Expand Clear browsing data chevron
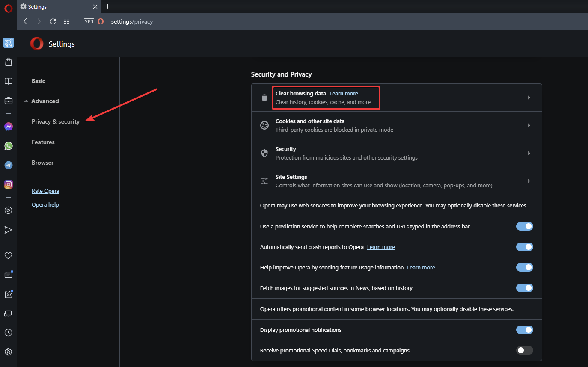Viewport: 588px width, 367px height. (529, 98)
